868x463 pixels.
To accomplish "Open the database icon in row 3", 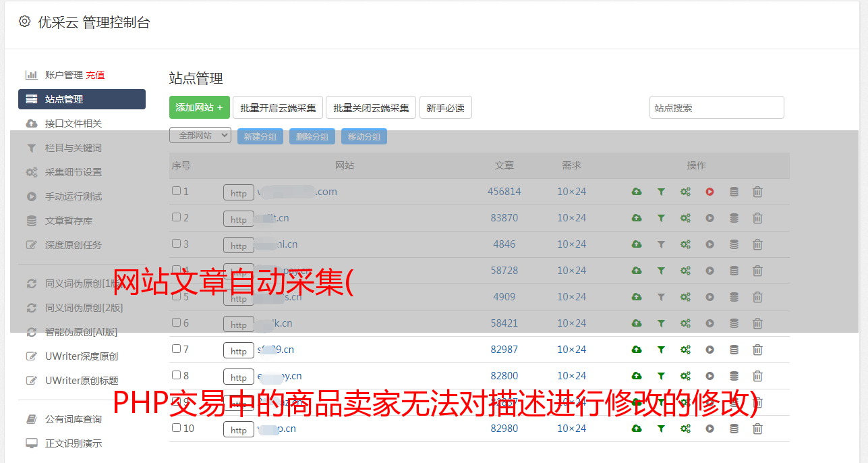I will point(734,244).
